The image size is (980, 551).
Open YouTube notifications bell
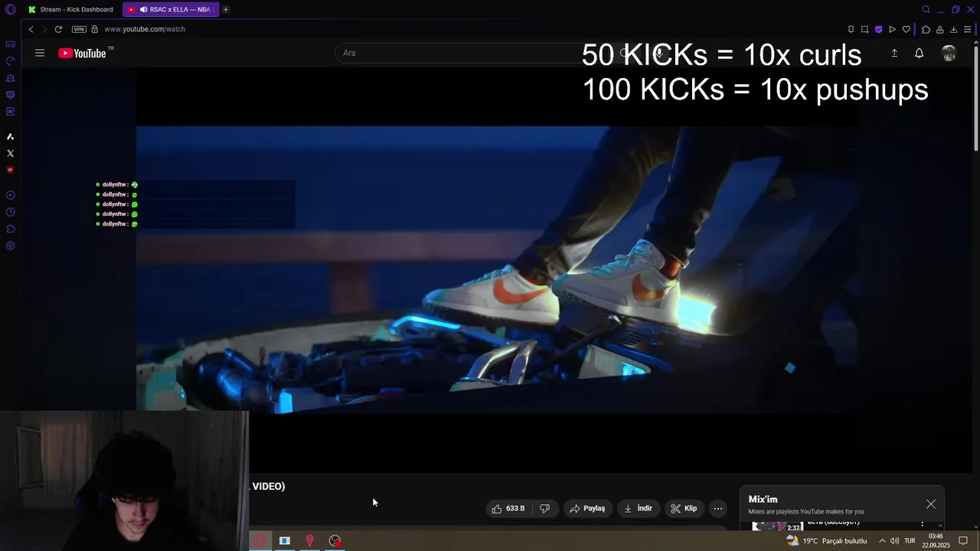(919, 53)
